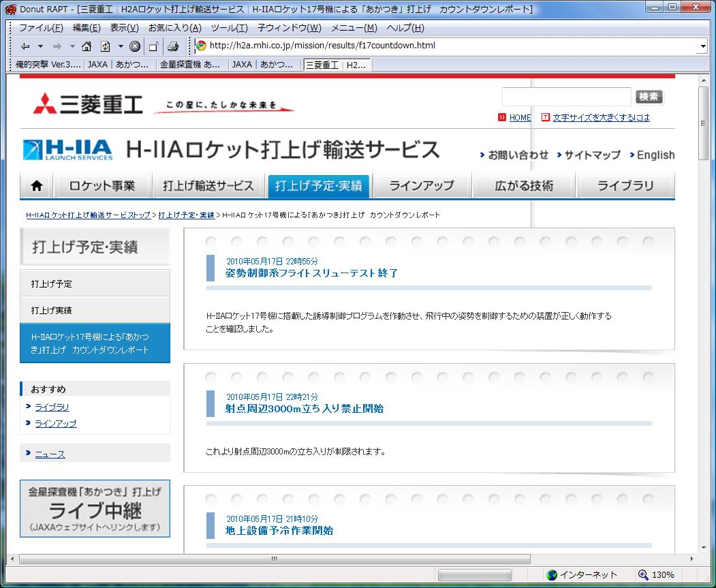Screen dimensions: 716x588
Task: Click the browser Back arrow button
Action: [26, 46]
